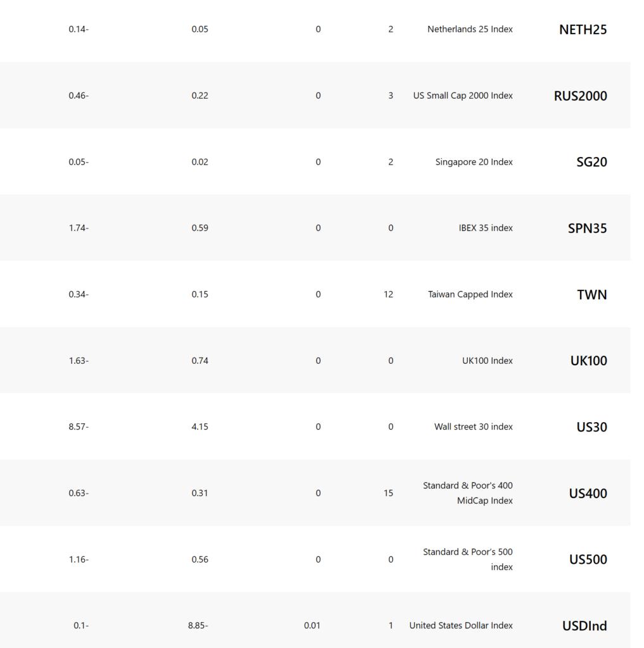Select the RUS2000 symbol
The width and height of the screenshot is (644, 648).
point(580,96)
